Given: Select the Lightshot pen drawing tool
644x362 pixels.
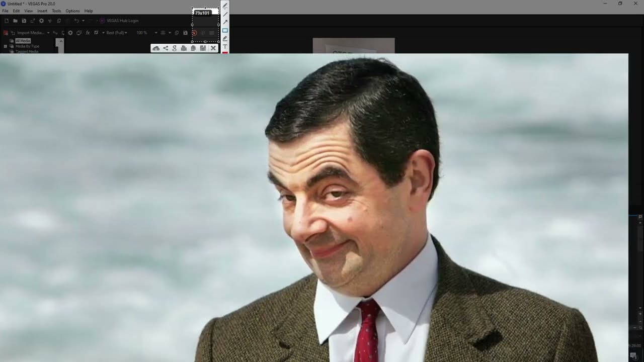Looking at the screenshot, I should [225, 6].
